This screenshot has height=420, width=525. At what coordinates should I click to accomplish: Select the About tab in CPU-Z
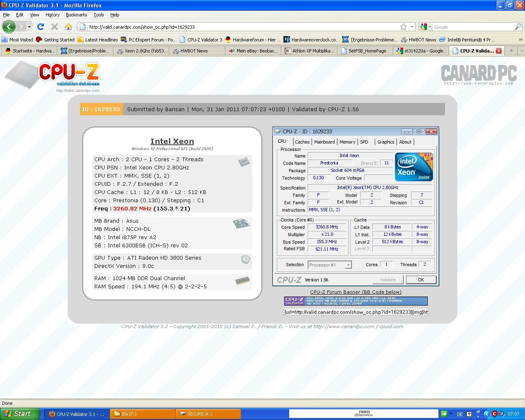[x=405, y=142]
